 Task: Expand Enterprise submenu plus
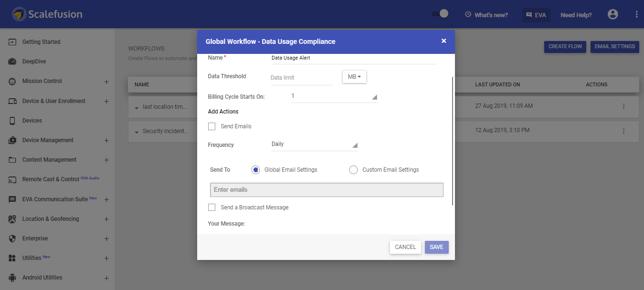[x=106, y=239]
